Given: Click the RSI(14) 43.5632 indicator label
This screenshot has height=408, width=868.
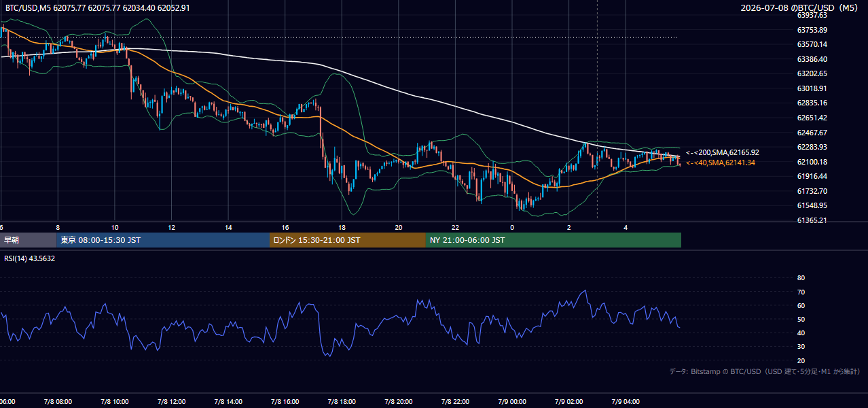Looking at the screenshot, I should (x=30, y=259).
